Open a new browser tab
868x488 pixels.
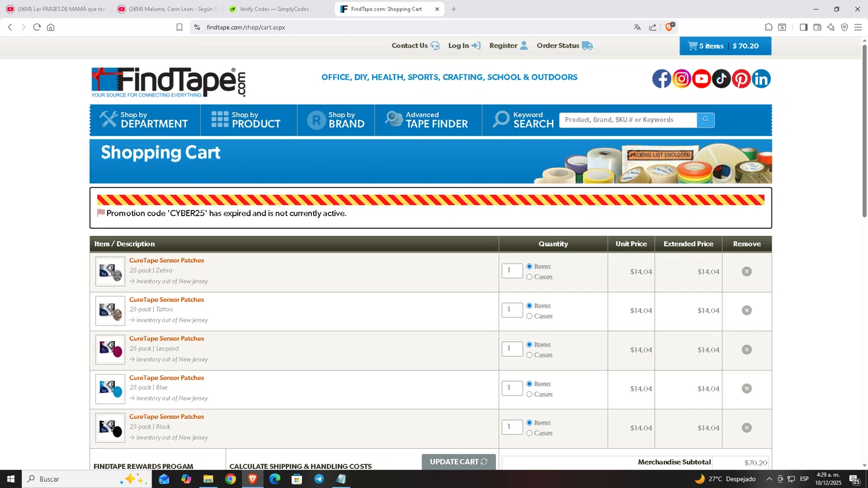click(x=454, y=9)
